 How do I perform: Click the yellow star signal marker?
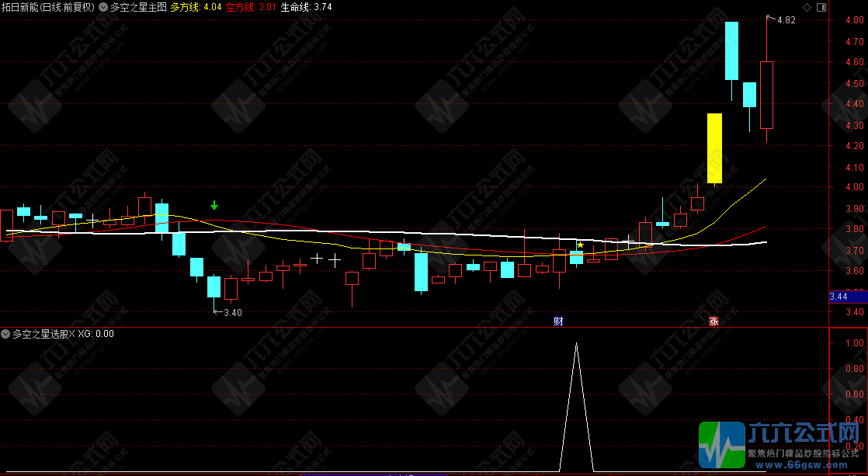[579, 245]
